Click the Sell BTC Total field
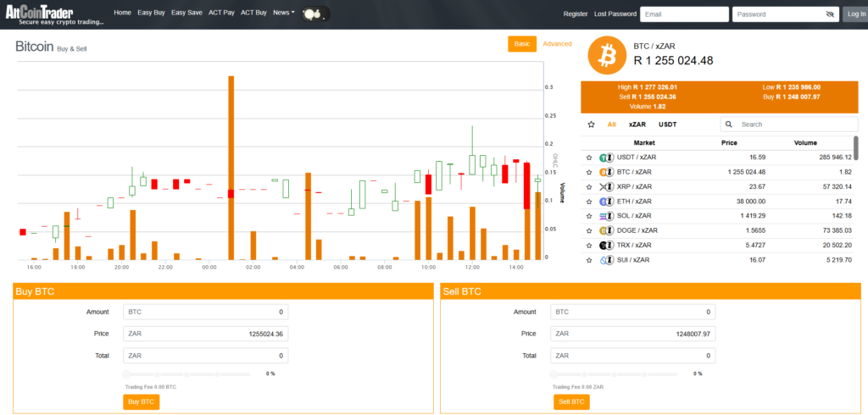Screen dimensions: 868x415 tap(632, 355)
